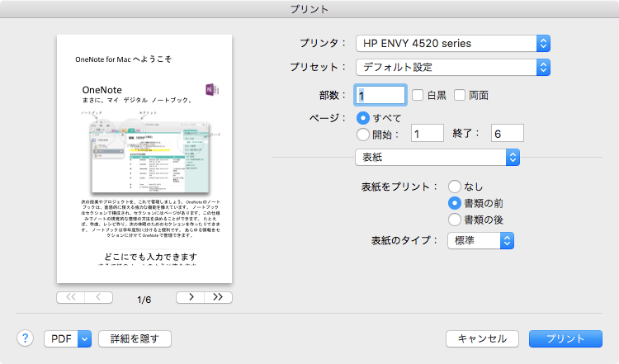
Task: Click the document preview thumbnail
Action: (144, 158)
